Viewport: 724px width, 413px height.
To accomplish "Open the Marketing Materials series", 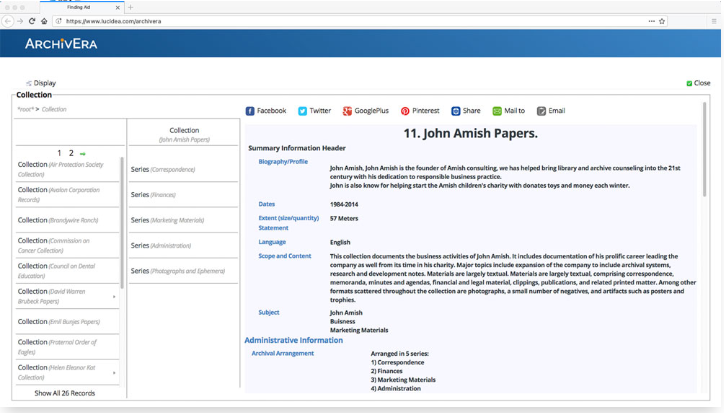I will (x=183, y=220).
